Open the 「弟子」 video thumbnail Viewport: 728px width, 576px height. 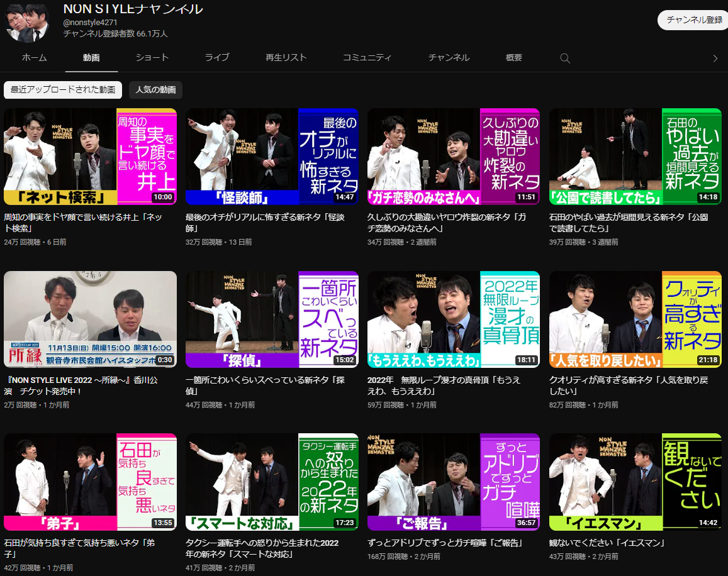point(90,482)
